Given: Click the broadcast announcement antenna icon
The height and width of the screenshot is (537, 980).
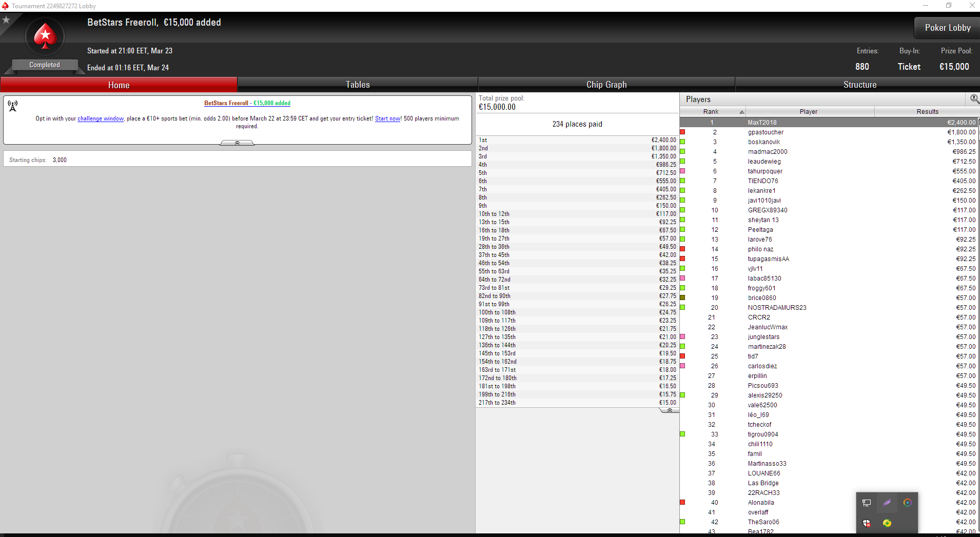Looking at the screenshot, I should coord(13,106).
